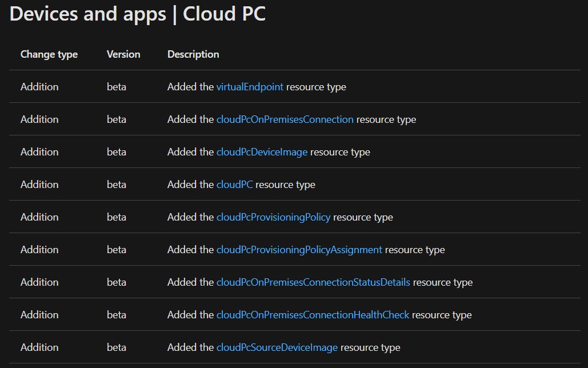Click the beta label in the cloudPcDeviceImage row

click(x=116, y=151)
